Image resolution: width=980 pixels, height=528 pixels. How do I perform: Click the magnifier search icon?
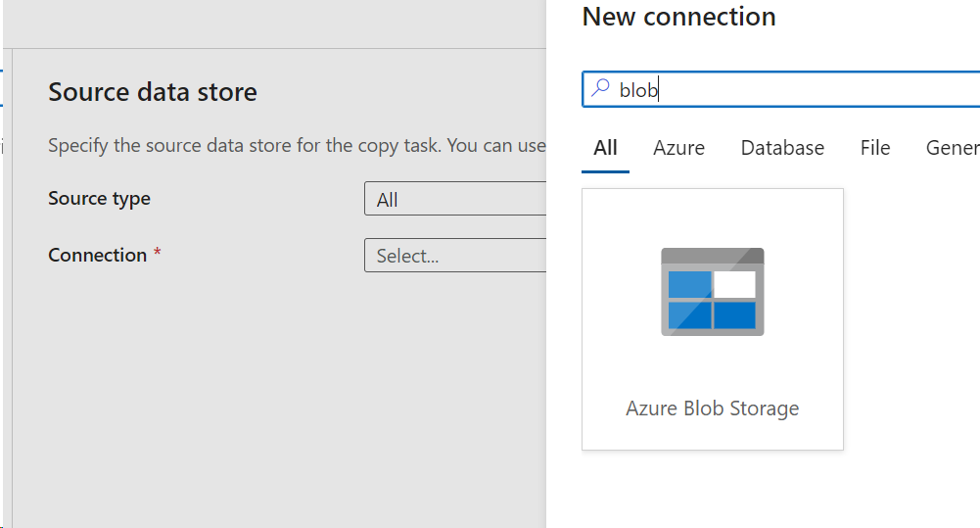coord(599,89)
